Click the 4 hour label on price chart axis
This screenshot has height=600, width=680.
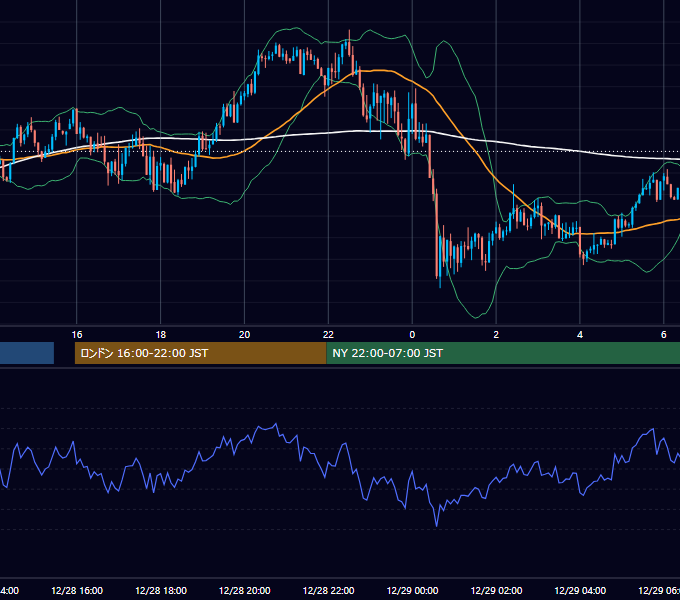(580, 335)
